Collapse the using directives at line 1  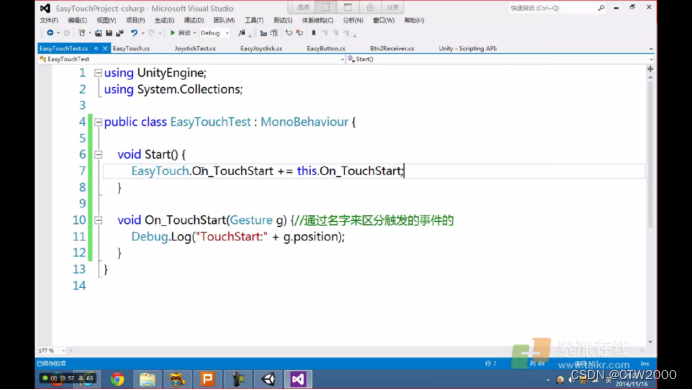tap(98, 73)
